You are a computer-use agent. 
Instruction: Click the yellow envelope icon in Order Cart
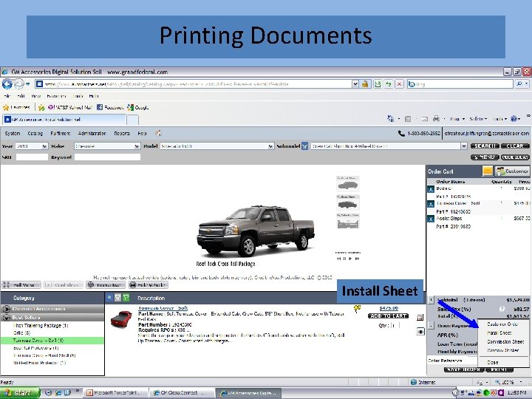(488, 171)
